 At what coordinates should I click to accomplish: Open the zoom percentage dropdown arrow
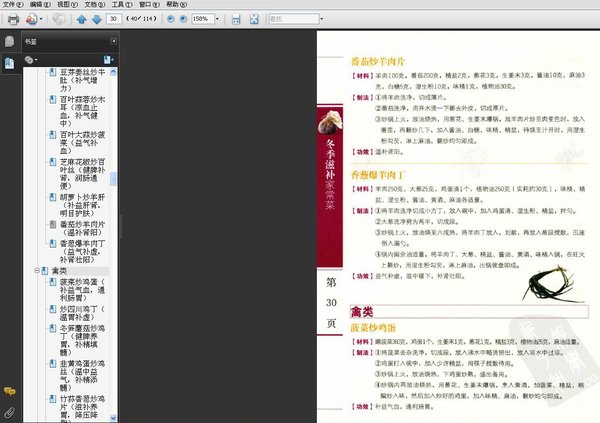(x=217, y=19)
